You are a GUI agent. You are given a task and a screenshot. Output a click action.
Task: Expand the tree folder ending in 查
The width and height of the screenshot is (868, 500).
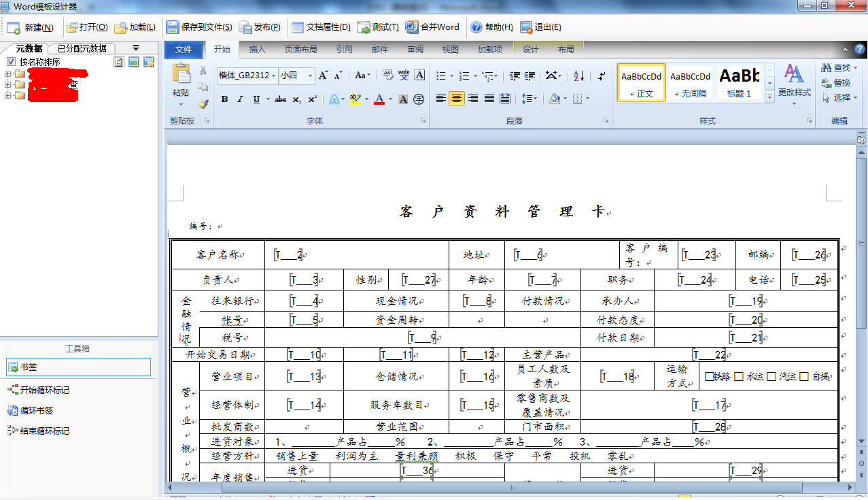click(7, 85)
